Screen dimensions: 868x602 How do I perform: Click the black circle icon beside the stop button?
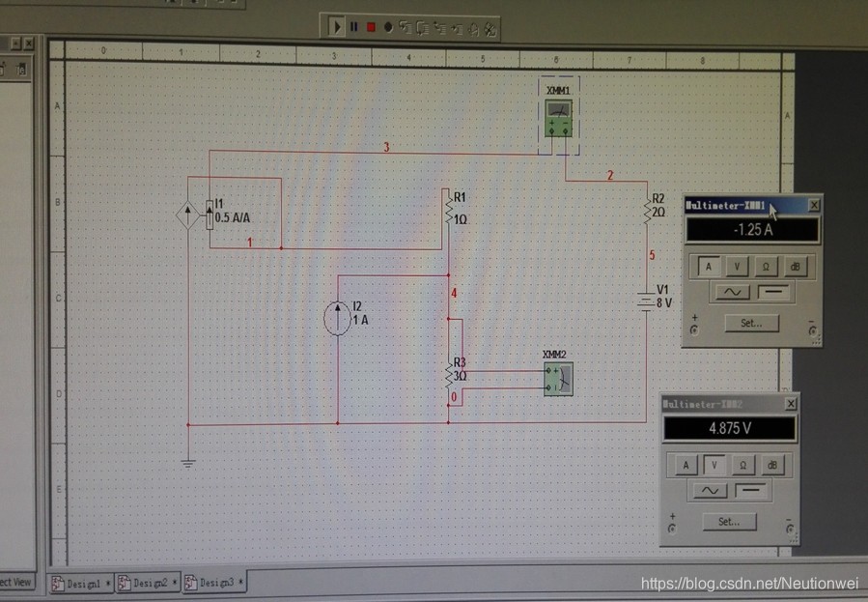pos(388,27)
